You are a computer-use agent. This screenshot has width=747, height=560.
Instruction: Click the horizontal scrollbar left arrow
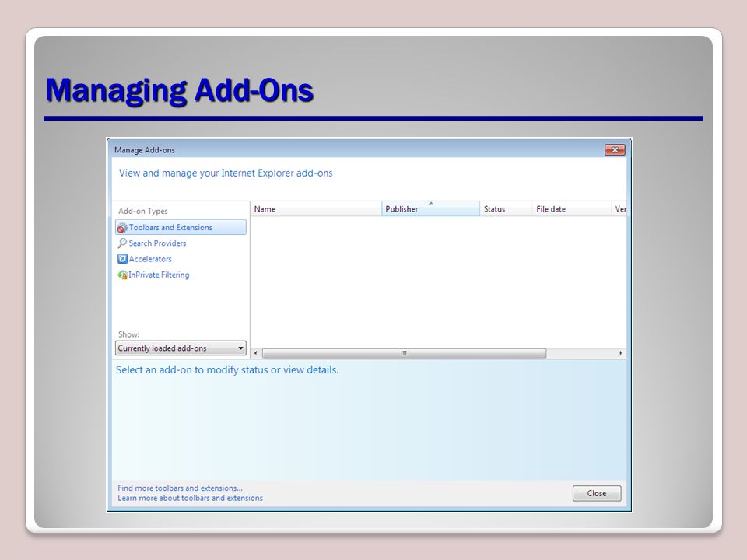[256, 353]
